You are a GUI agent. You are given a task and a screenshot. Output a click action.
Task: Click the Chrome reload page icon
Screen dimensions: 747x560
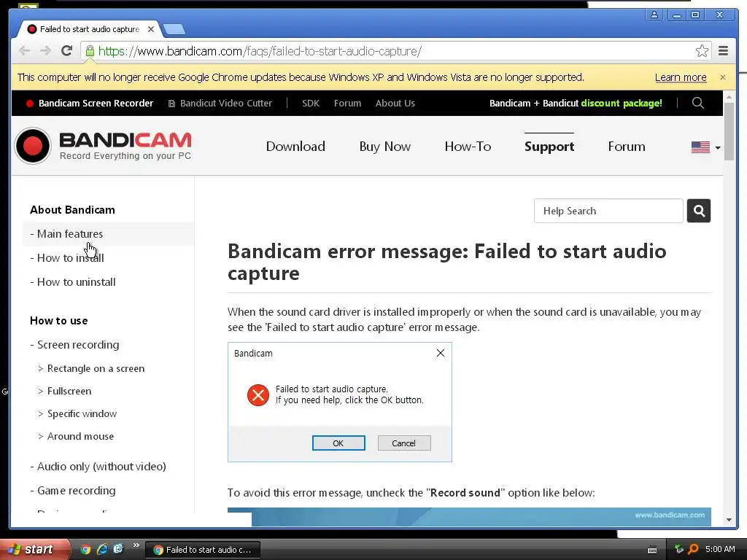pyautogui.click(x=66, y=51)
